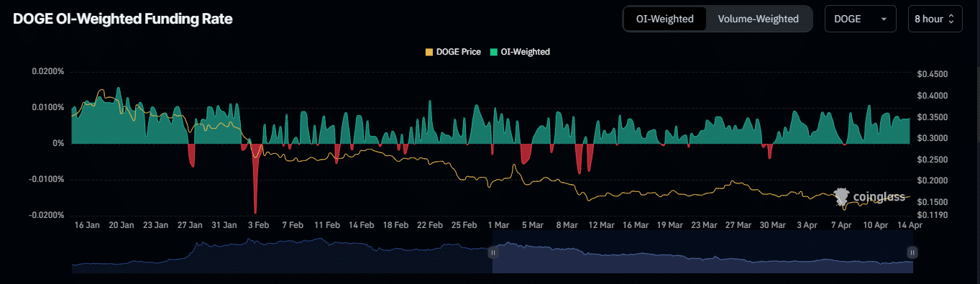Click the left handle of the range slider

[493, 252]
